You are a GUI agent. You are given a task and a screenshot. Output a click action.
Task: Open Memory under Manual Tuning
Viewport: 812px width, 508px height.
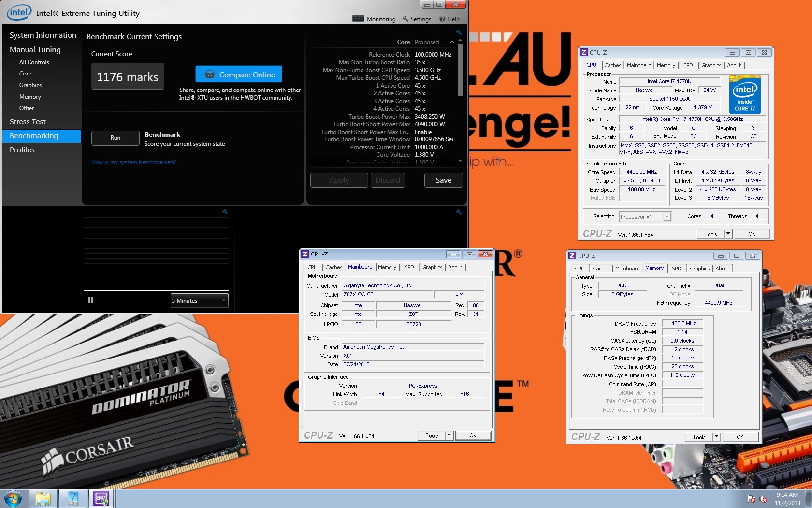[30, 97]
